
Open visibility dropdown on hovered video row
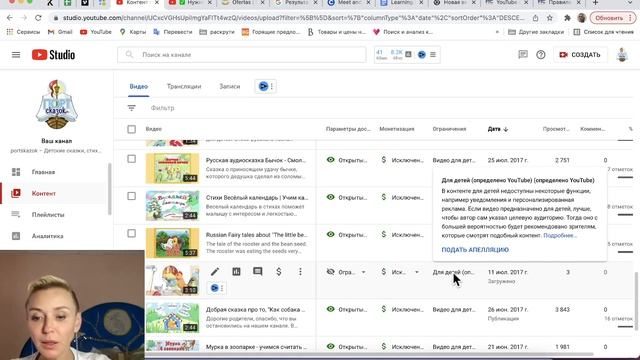[363, 272]
